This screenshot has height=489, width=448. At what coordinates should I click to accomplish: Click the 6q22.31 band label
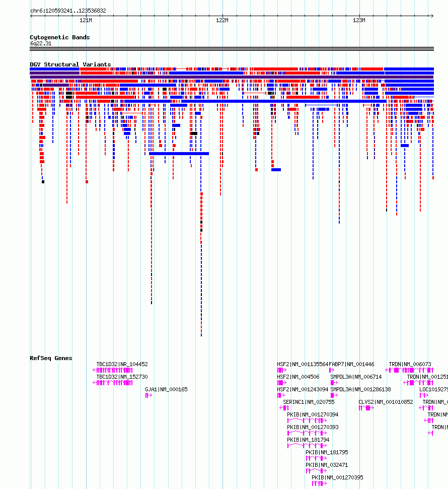tap(41, 43)
